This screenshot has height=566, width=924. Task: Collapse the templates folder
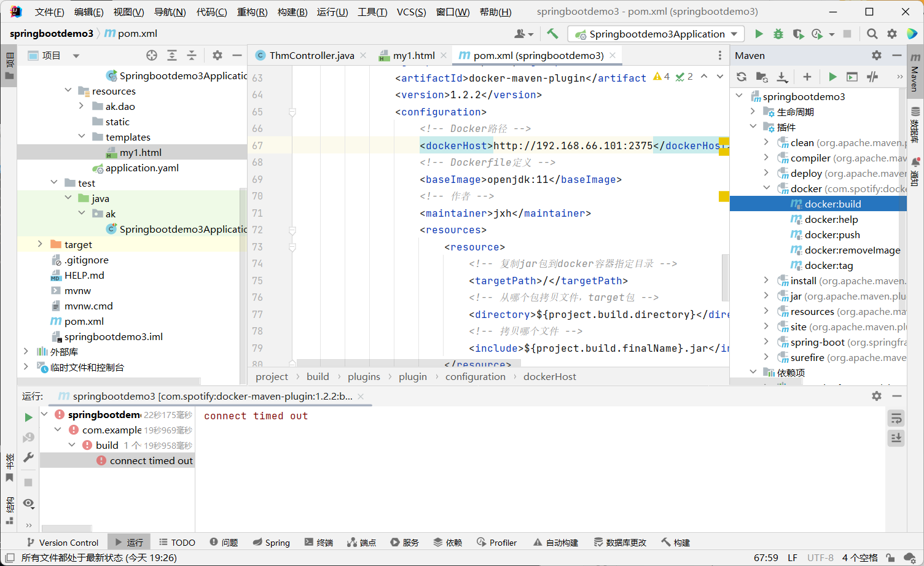tap(82, 136)
